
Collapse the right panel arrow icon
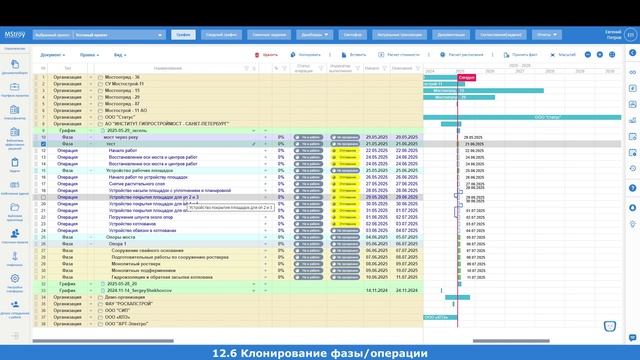633,53
